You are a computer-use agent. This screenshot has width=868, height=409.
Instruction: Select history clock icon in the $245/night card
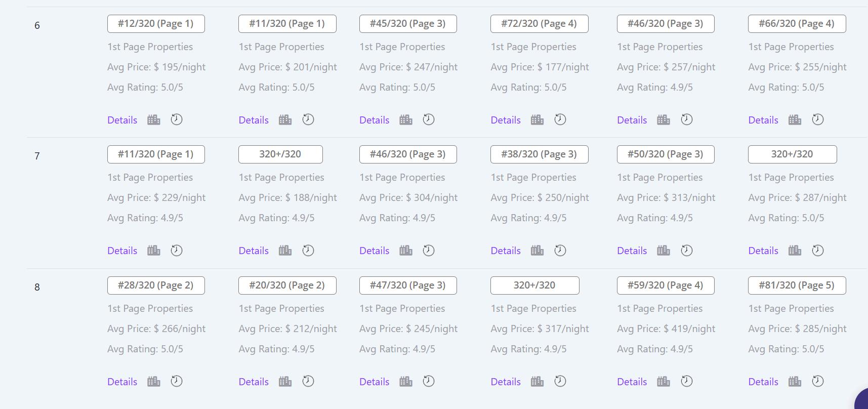pyautogui.click(x=429, y=381)
